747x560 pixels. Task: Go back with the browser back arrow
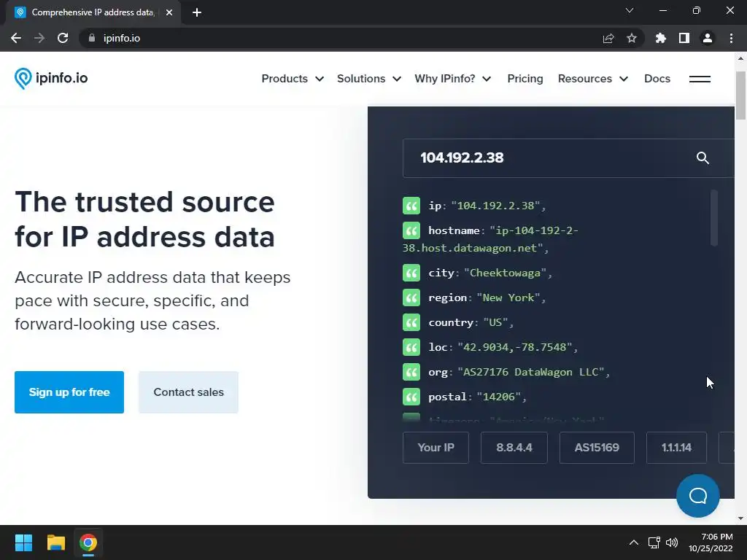pyautogui.click(x=16, y=38)
